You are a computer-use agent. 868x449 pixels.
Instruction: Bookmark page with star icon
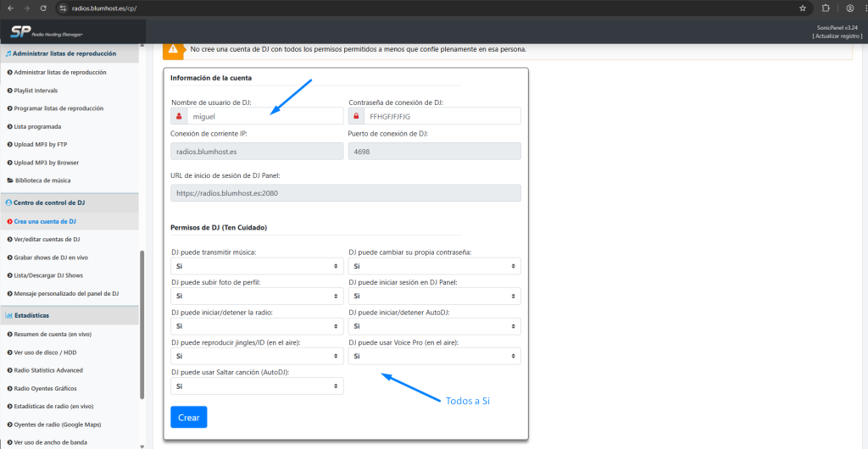(x=803, y=8)
